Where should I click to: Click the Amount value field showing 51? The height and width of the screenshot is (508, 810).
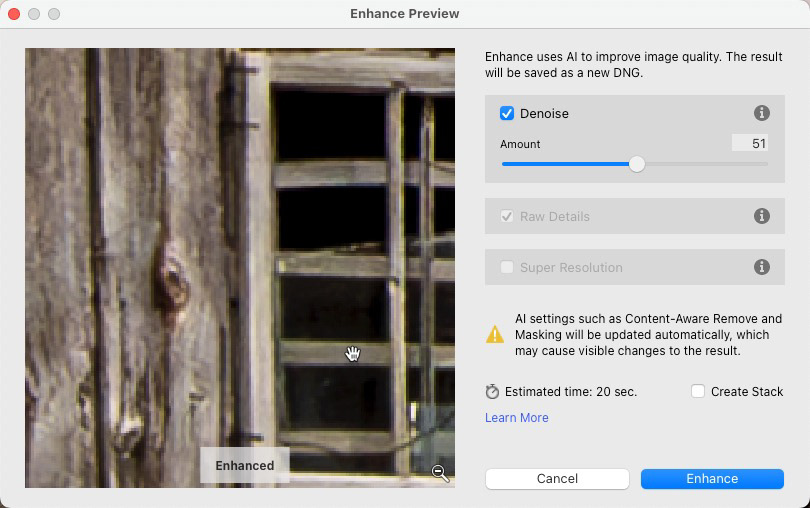click(750, 143)
